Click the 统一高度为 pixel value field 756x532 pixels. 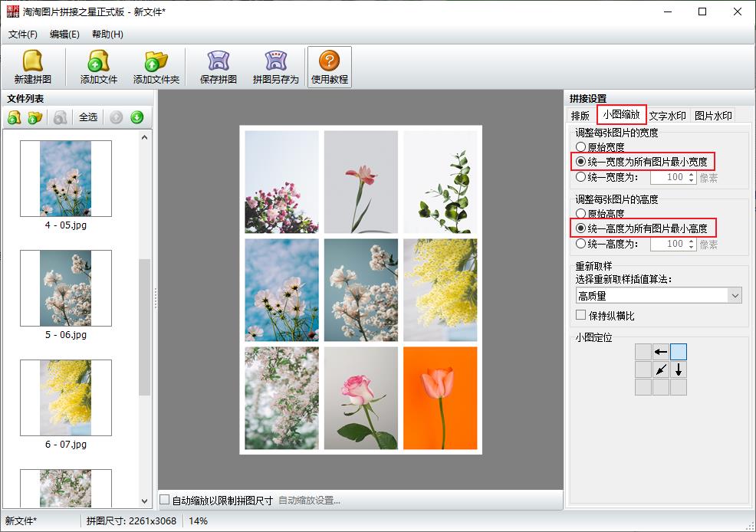tap(669, 244)
